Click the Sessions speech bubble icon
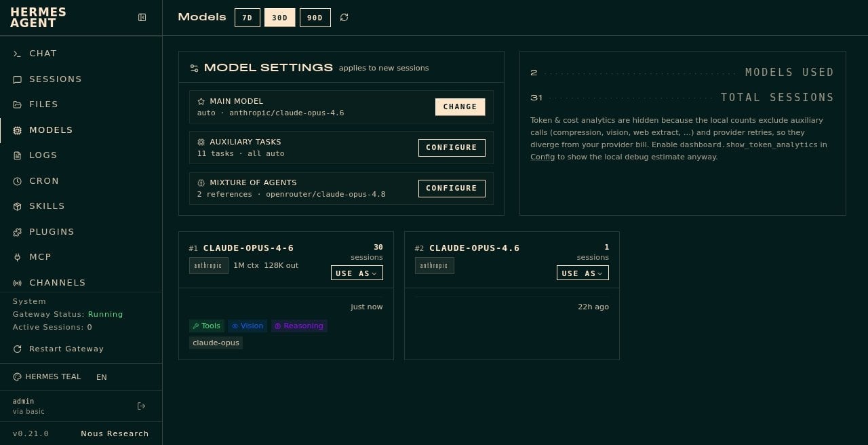Image resolution: width=868 pixels, height=445 pixels. 17,79
